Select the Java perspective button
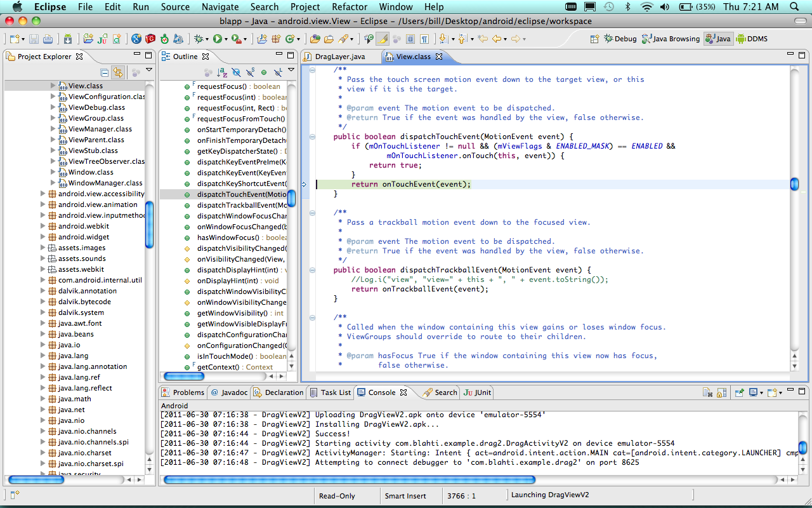Image resolution: width=812 pixels, height=508 pixels. coord(717,39)
